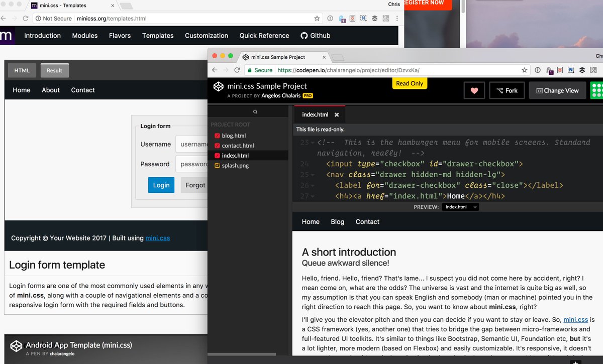
Task: Open the Change View menu
Action: [x=557, y=90]
